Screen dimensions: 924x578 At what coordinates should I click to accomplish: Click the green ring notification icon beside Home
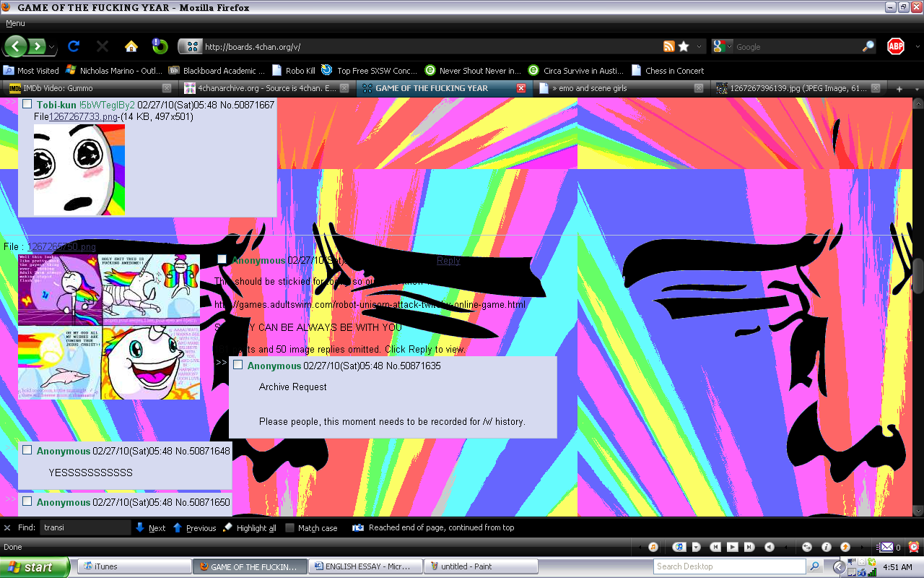(x=160, y=46)
